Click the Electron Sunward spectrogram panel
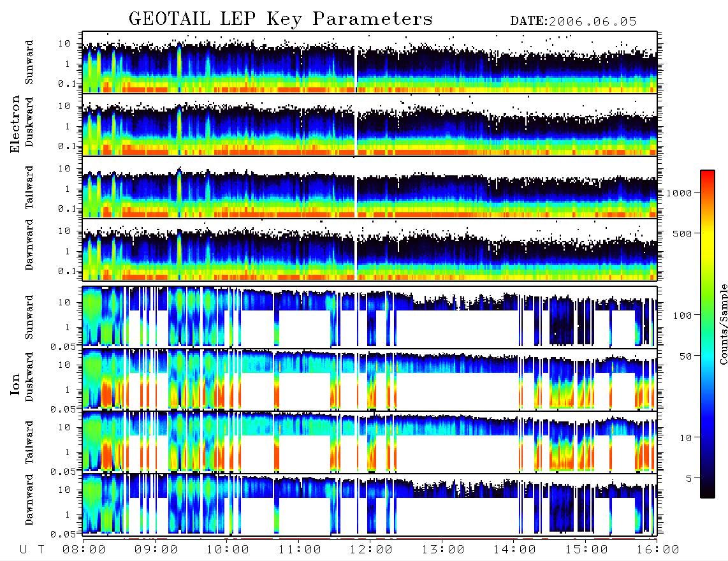The height and width of the screenshot is (561, 728). click(370, 62)
